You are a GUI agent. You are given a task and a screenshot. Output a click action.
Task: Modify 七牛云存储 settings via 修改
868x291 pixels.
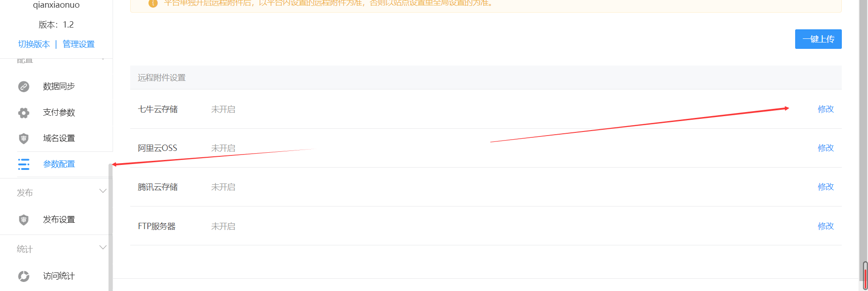[x=826, y=109]
